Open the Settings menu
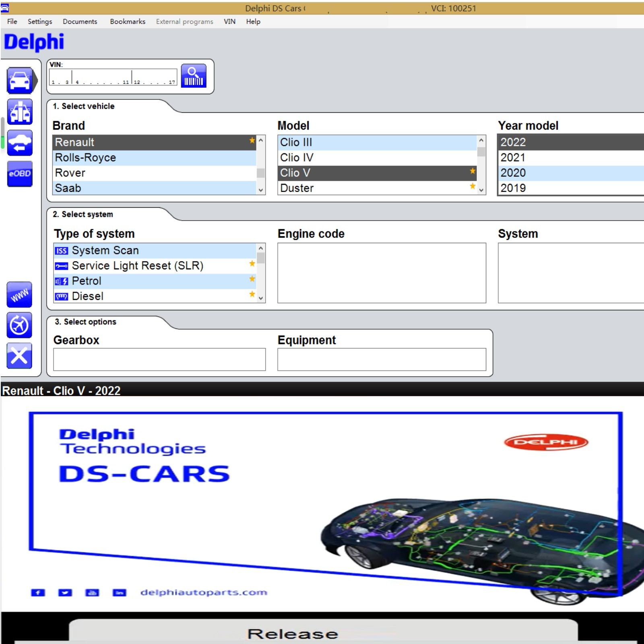Image resolution: width=644 pixels, height=644 pixels. pyautogui.click(x=40, y=21)
